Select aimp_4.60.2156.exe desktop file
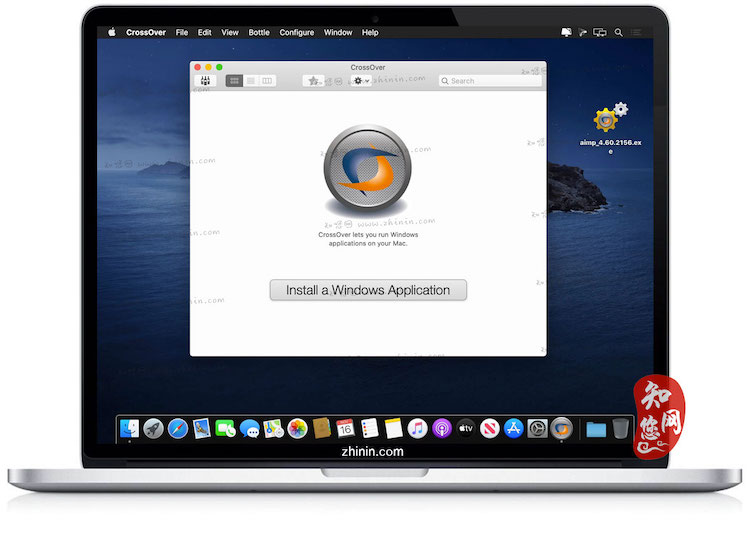752x534 pixels. pos(610,127)
